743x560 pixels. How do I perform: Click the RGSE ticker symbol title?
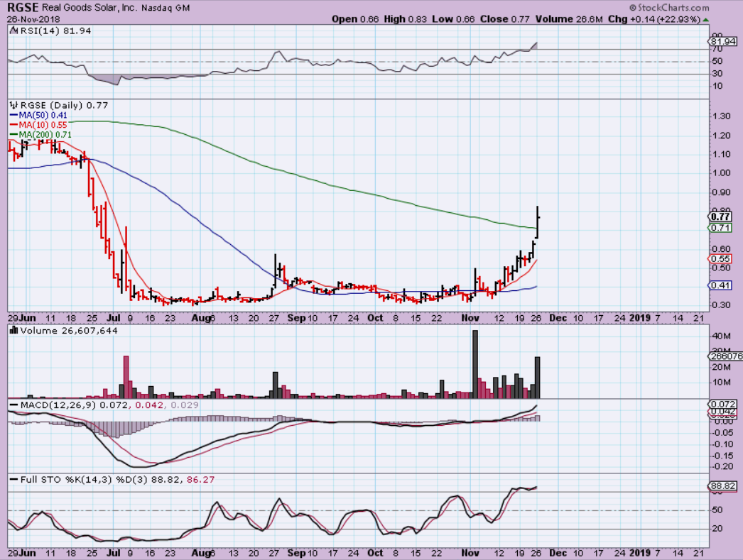tap(23, 8)
